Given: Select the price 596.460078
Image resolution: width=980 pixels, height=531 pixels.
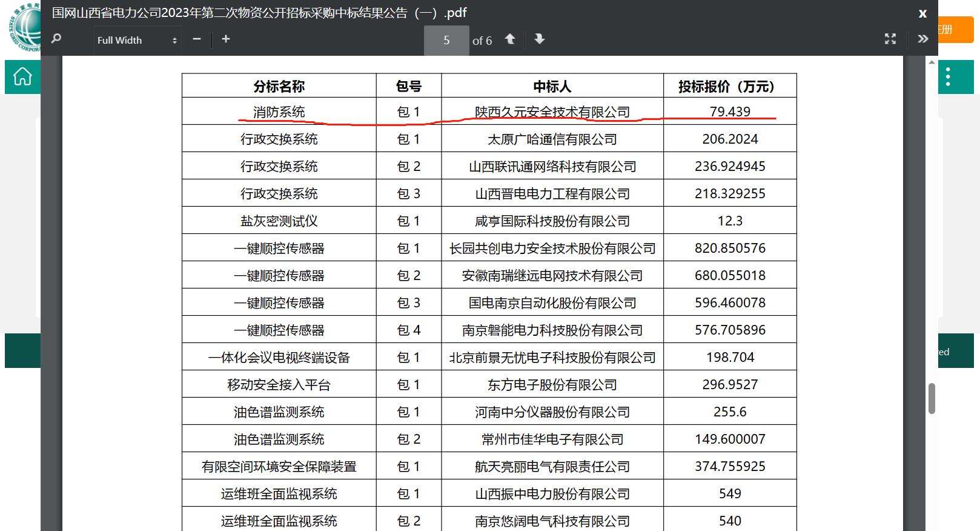Looking at the screenshot, I should coord(730,302).
